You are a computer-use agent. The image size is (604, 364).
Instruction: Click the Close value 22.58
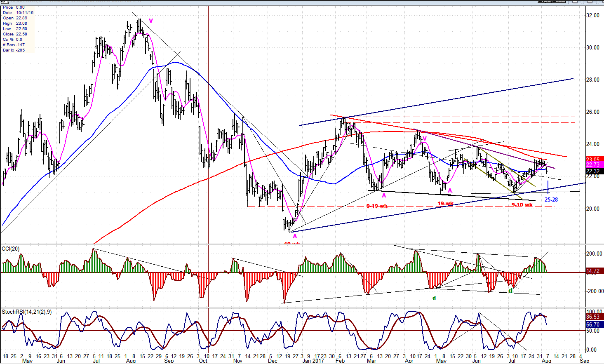[21, 34]
